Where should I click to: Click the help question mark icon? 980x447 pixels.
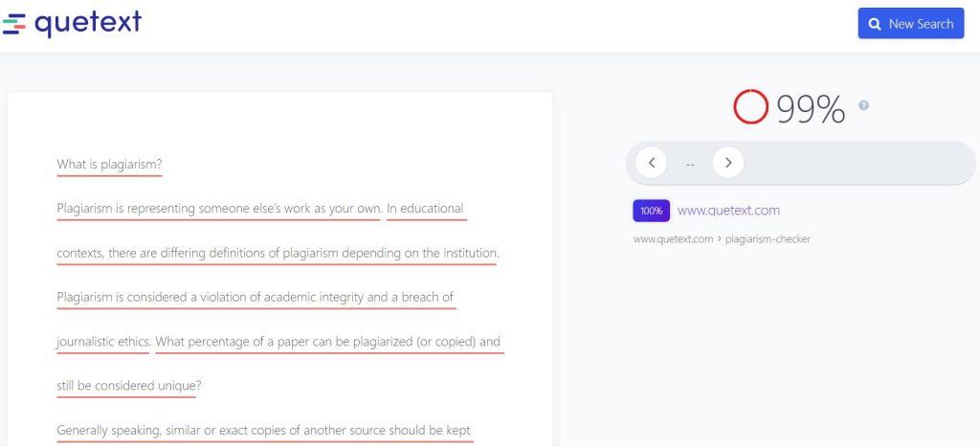coord(864,105)
